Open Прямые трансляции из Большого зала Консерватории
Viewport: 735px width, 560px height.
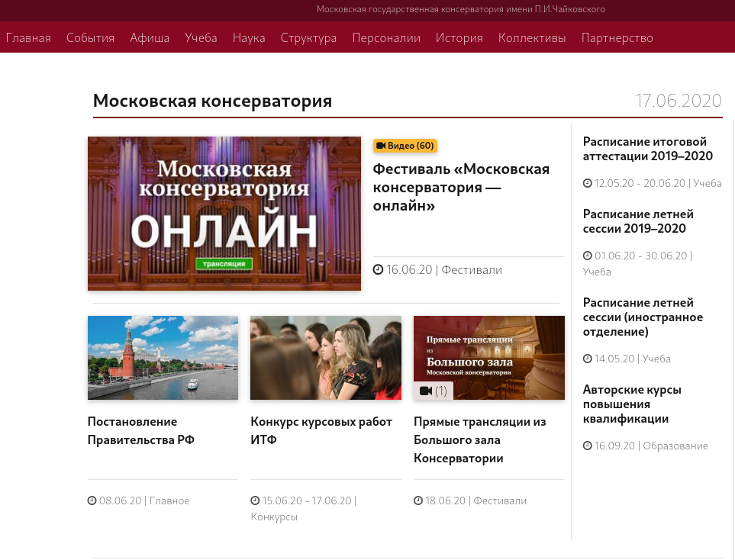point(479,439)
